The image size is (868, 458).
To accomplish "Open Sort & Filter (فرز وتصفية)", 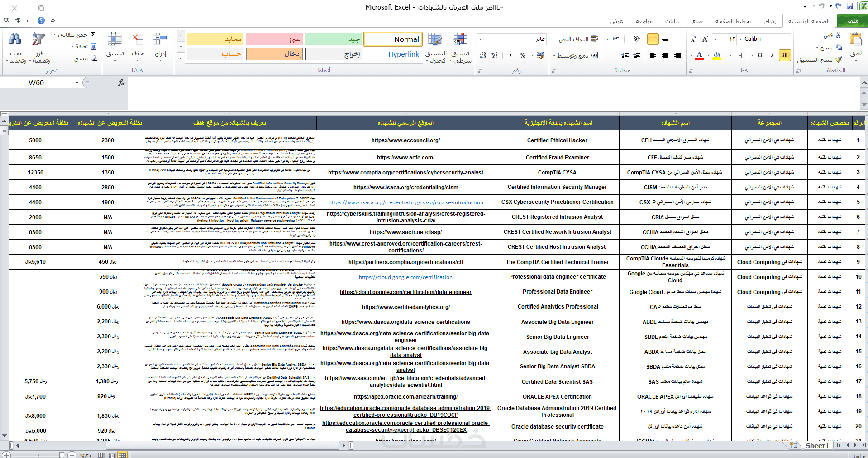I will (x=39, y=48).
